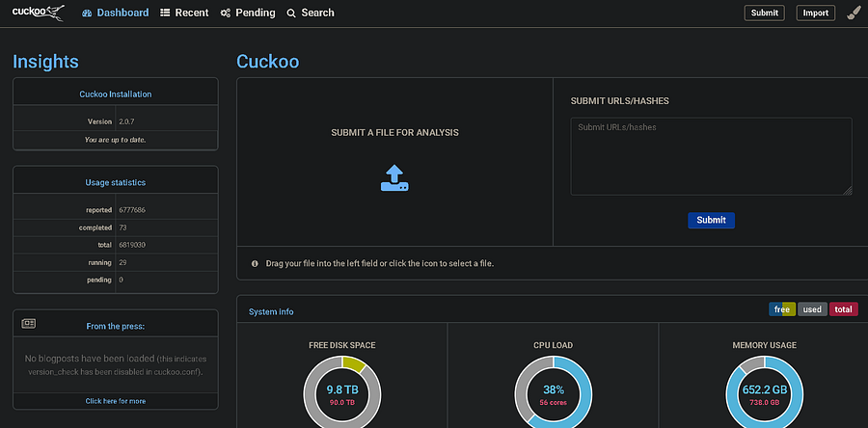Image resolution: width=868 pixels, height=428 pixels.
Task: Click the paintbrush theme icon
Action: tap(854, 13)
